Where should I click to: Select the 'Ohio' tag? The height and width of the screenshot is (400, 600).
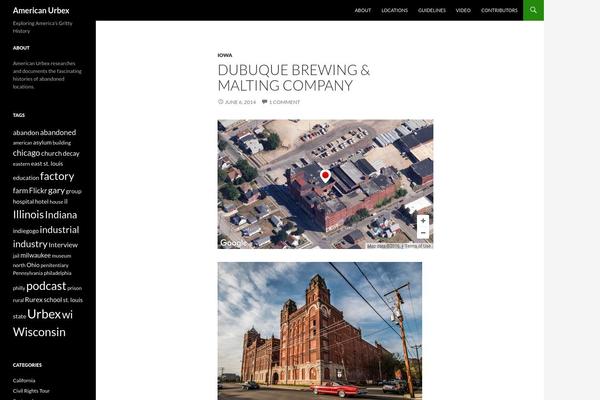coord(33,265)
